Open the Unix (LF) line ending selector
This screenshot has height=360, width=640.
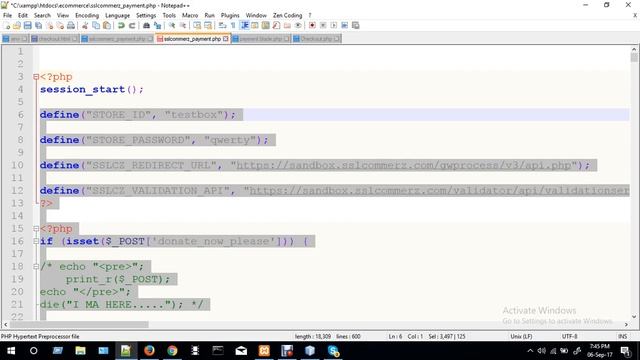pyautogui.click(x=521, y=336)
